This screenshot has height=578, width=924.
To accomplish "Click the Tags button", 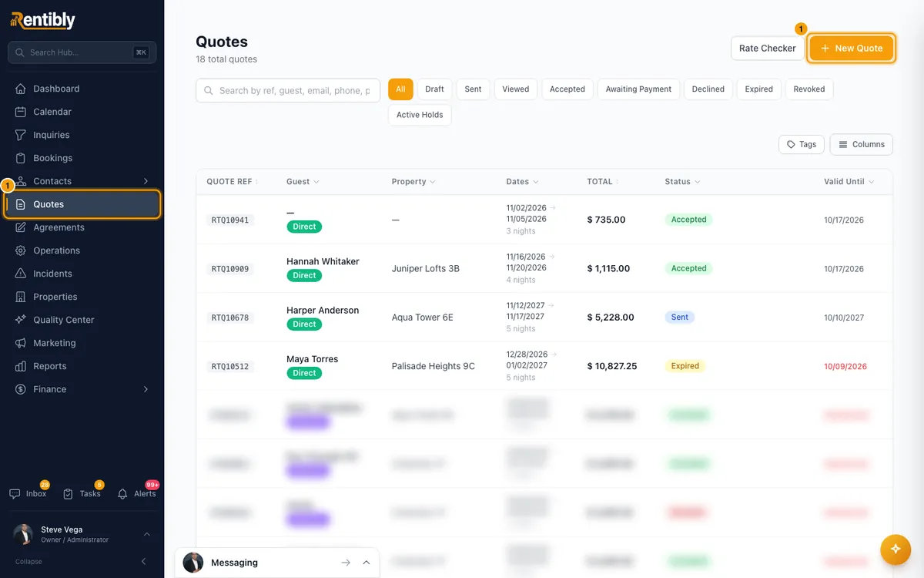I will coord(802,144).
